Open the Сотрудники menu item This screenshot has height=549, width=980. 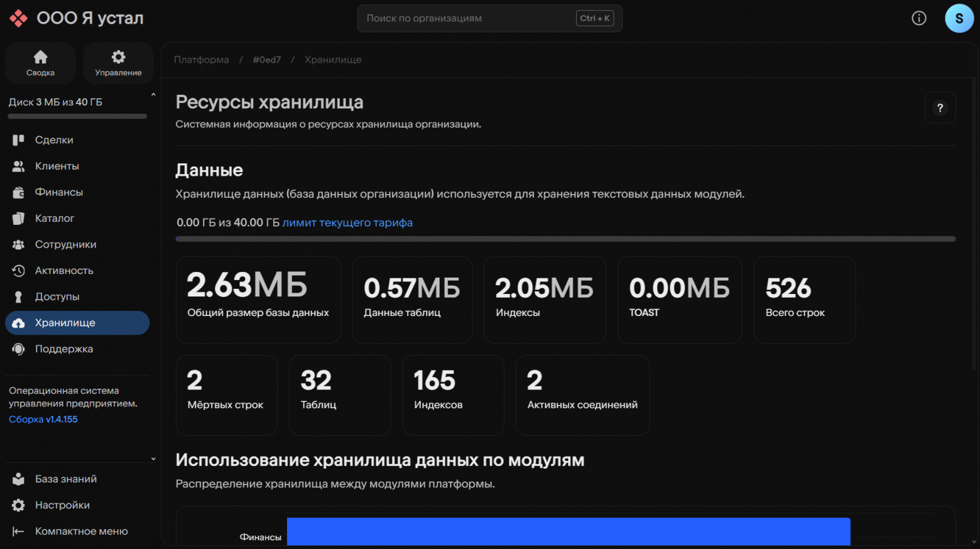77,244
